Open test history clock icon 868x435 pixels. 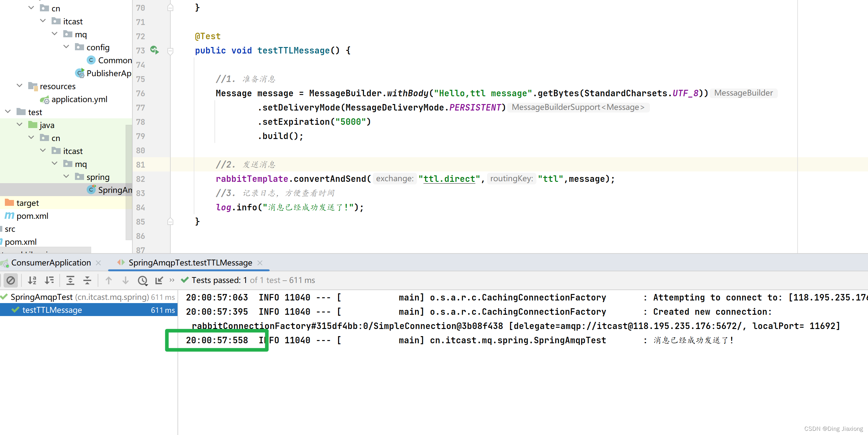pyautogui.click(x=142, y=280)
